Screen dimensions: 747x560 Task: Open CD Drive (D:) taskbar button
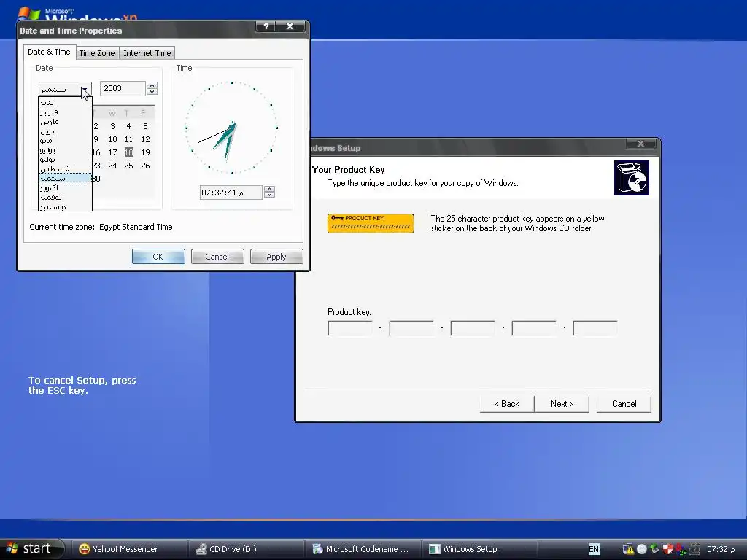(x=246, y=549)
